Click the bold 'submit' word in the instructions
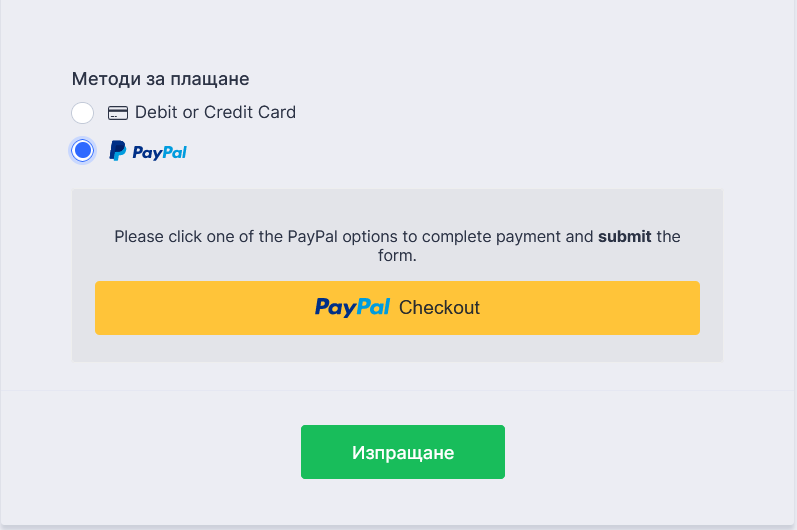The width and height of the screenshot is (797, 530). [624, 237]
